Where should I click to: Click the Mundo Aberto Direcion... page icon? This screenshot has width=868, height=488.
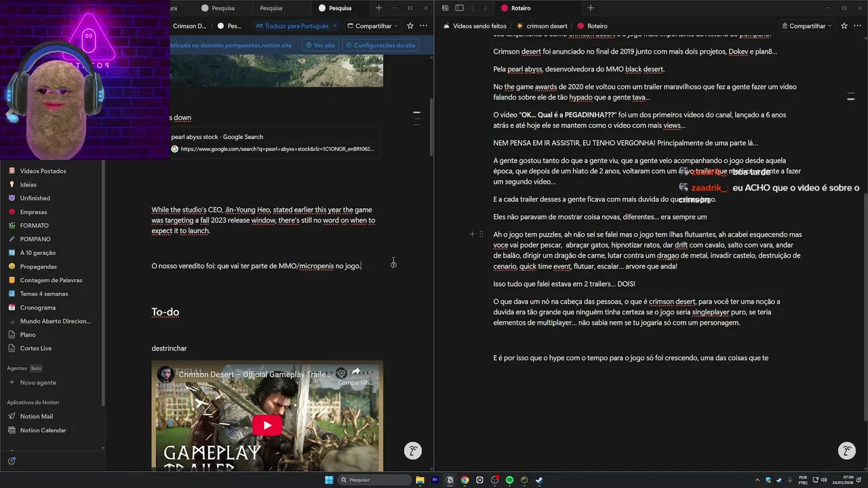12,321
